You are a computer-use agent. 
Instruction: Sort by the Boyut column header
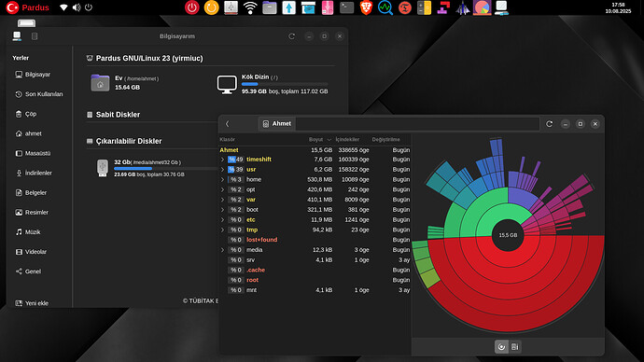[x=316, y=140]
